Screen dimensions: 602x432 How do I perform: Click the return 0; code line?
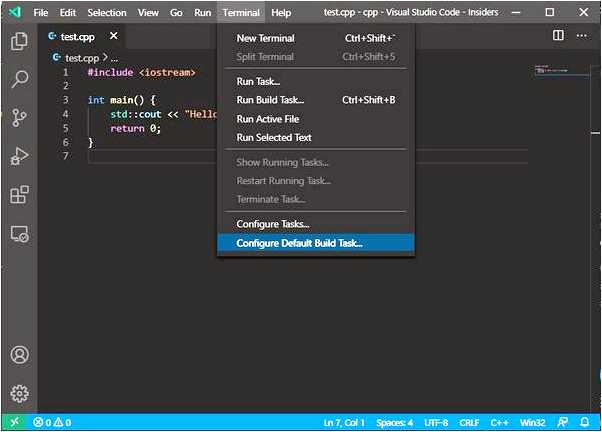(135, 128)
